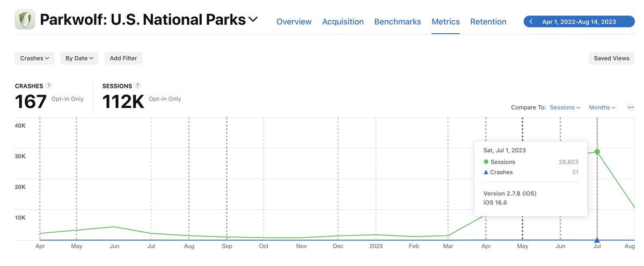The width and height of the screenshot is (644, 266).
Task: Go to the Overview tab
Action: click(x=294, y=21)
